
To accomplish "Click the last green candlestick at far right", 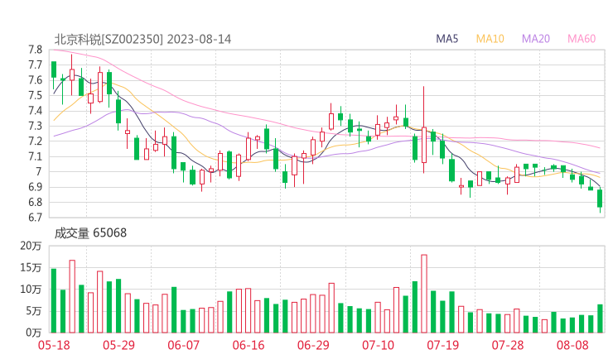I will [x=600, y=199].
